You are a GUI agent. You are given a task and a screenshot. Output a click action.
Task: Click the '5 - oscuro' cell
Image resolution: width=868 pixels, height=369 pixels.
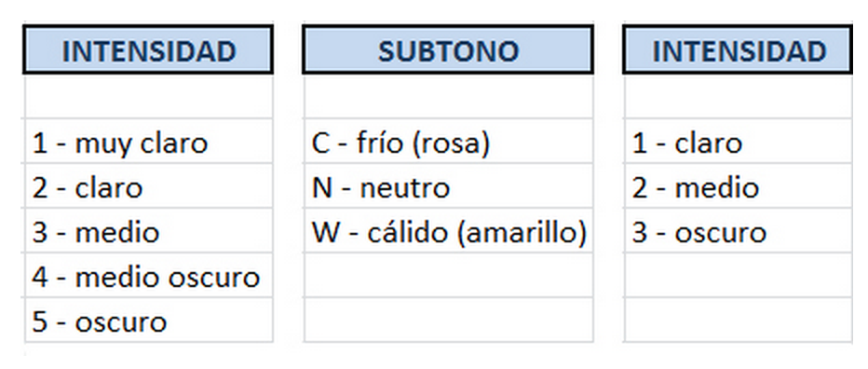[x=149, y=321]
